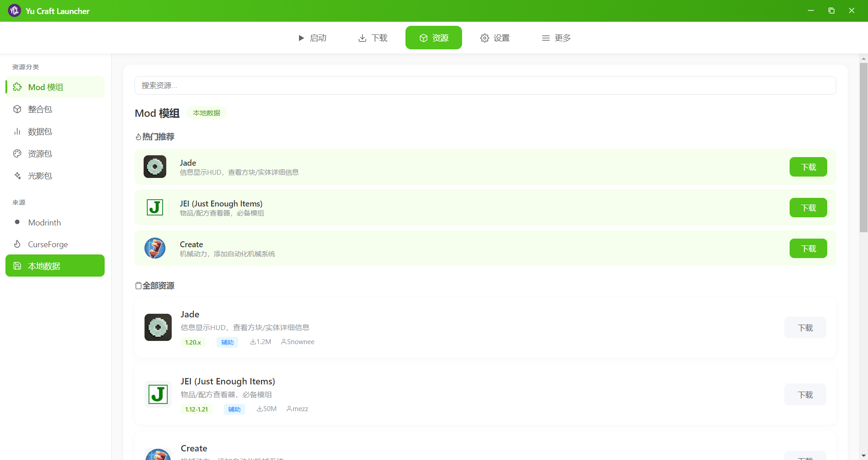
Task: Open the 更多 more menu
Action: coord(556,38)
